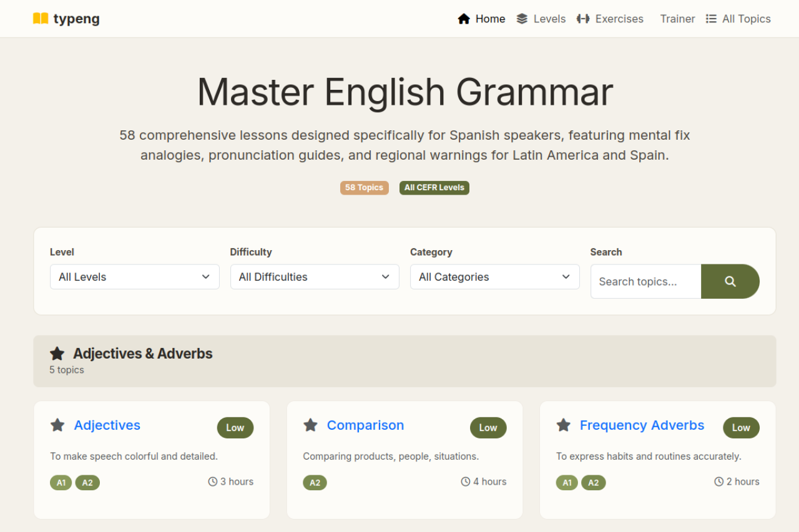Screen dimensions: 799x532
Task: Click the clock icon next to 3 hours
Action: click(213, 481)
